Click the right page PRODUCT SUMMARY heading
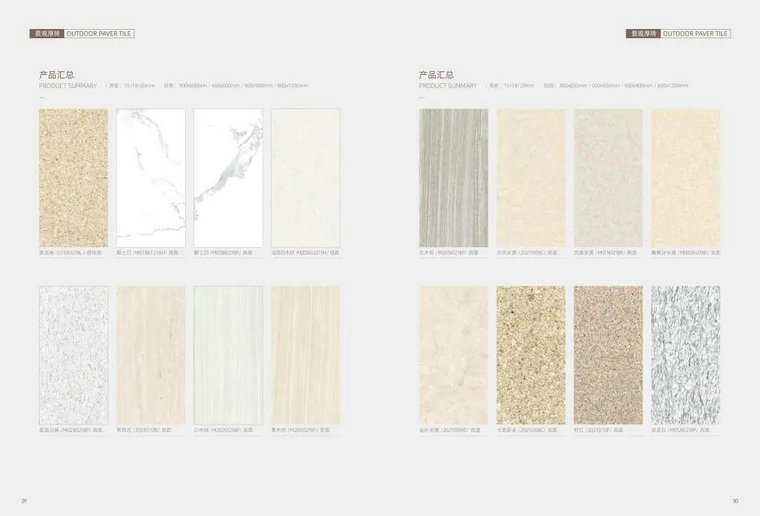 [448, 86]
